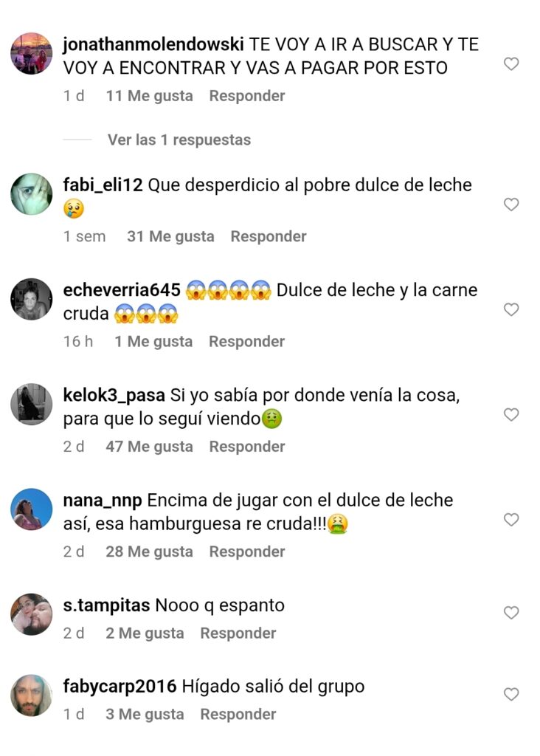This screenshot has width=540, height=756.
Task: Reply to jonathanmolendowski's comment
Action: click(x=247, y=96)
